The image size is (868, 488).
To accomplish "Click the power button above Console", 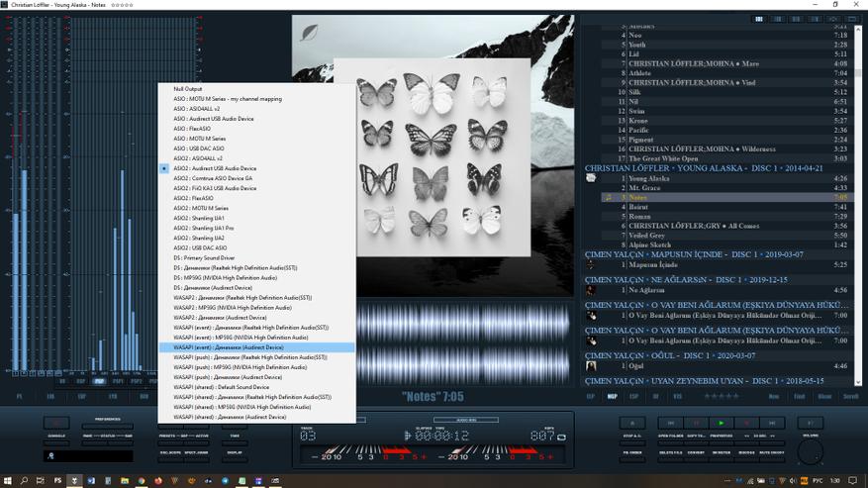I will click(56, 423).
